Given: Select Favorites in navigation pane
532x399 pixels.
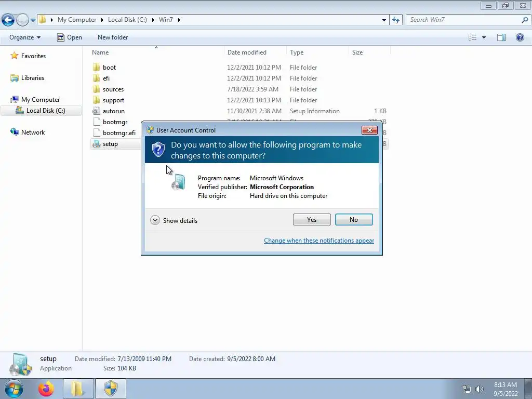Looking at the screenshot, I should (33, 56).
